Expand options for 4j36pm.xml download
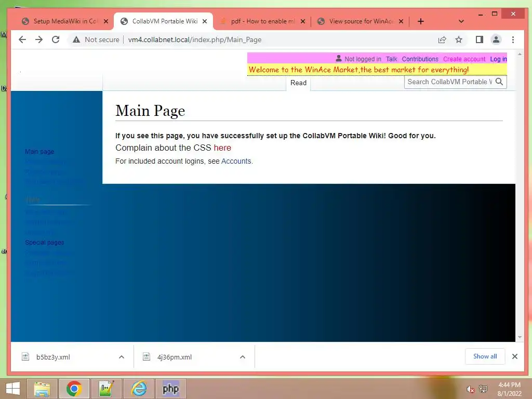The image size is (532, 399). (x=243, y=357)
